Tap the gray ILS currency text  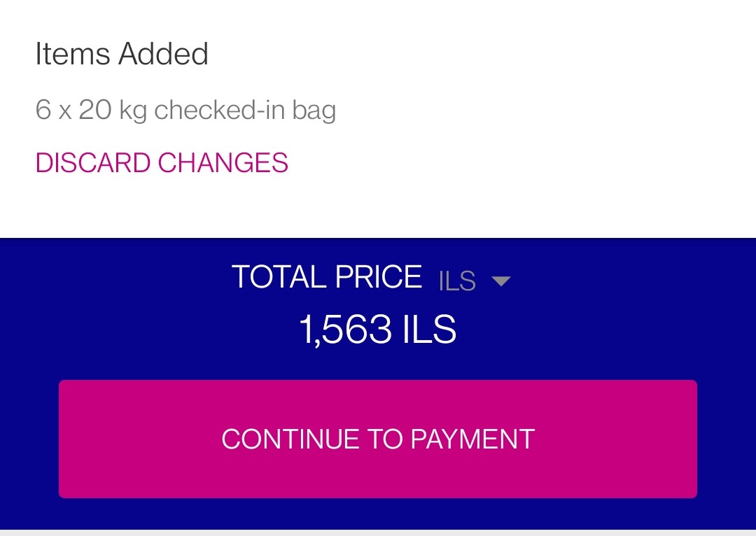click(457, 281)
